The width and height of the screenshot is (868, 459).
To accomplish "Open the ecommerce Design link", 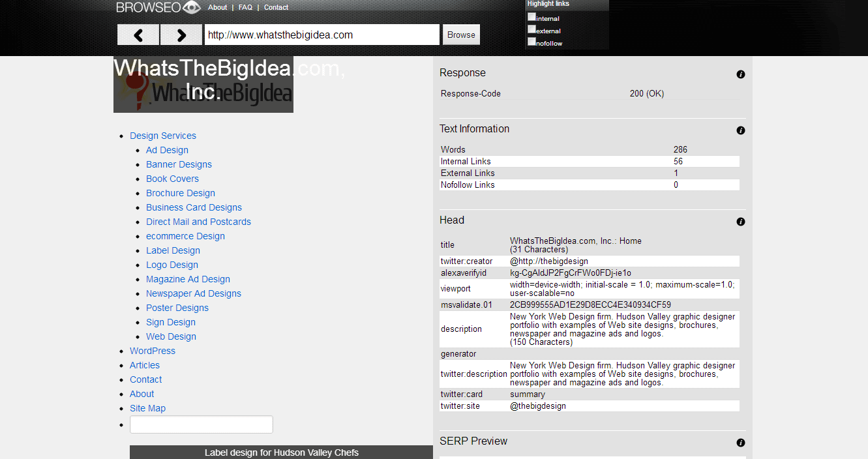I will (185, 236).
